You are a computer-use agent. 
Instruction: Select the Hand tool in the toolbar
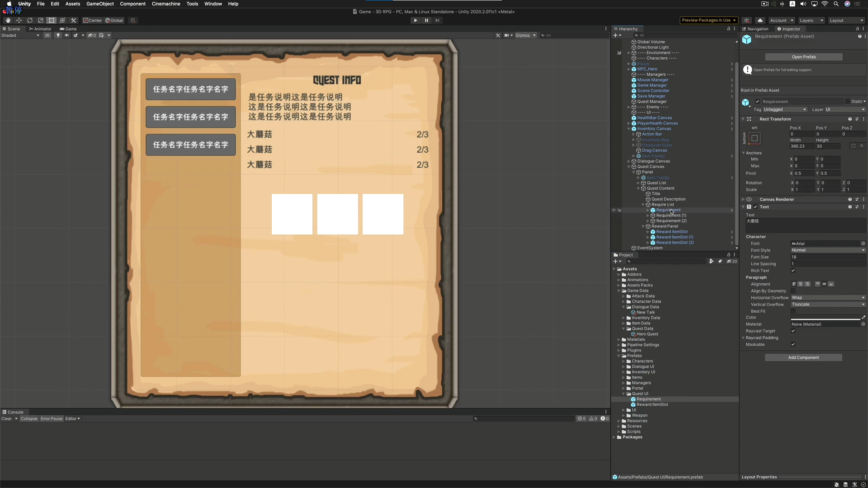(x=8, y=20)
